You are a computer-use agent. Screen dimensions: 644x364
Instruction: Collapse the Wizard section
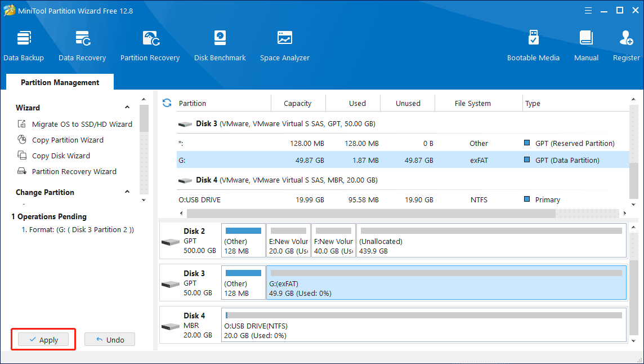(127, 108)
